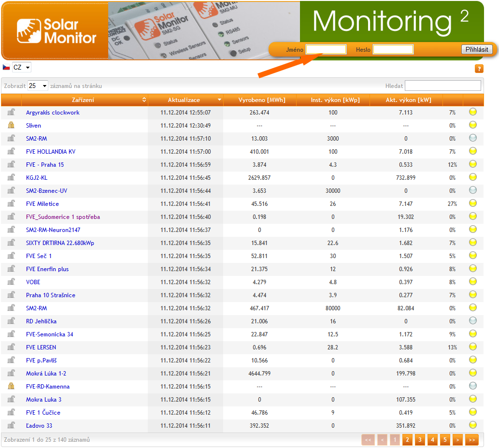Open the FVE HOLLANDIA KV device link
This screenshot has width=499, height=448.
click(51, 151)
